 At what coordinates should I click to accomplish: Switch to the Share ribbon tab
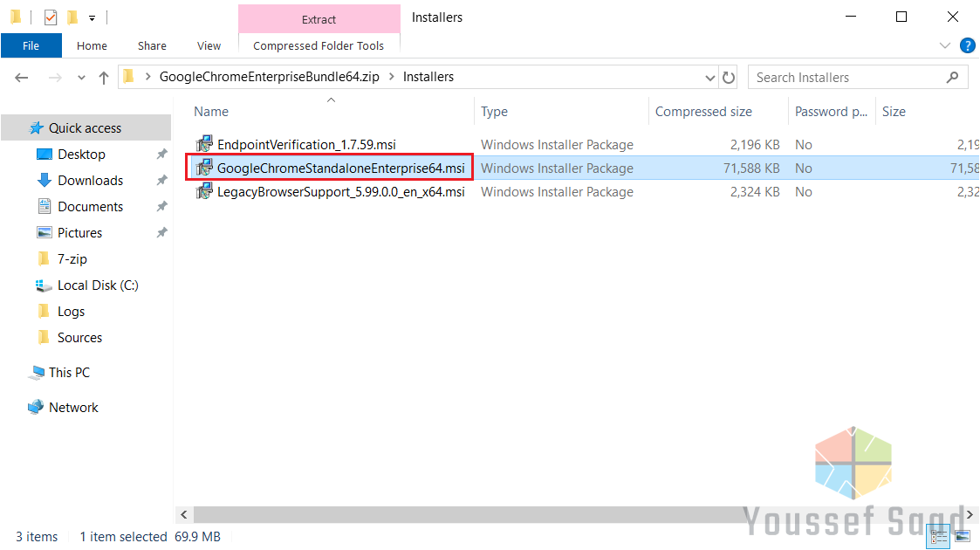pyautogui.click(x=152, y=45)
